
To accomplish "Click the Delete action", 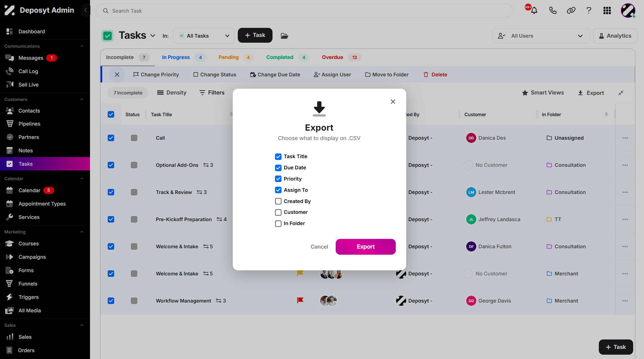I will pyautogui.click(x=435, y=75).
